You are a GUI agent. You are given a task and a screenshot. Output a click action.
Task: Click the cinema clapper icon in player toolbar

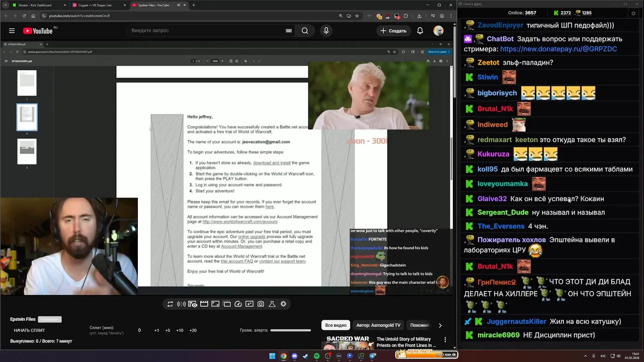(204, 304)
